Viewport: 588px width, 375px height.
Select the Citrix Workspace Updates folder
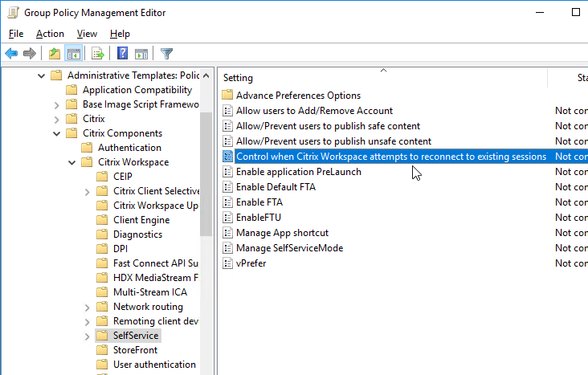coord(156,206)
